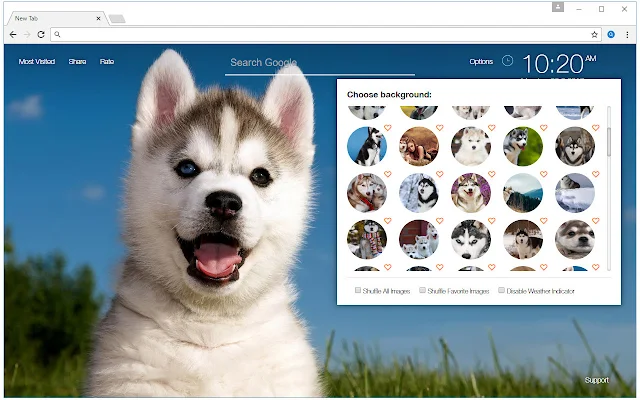Click the user profile icon in title bar
The width and height of the screenshot is (640, 400).
558,7
